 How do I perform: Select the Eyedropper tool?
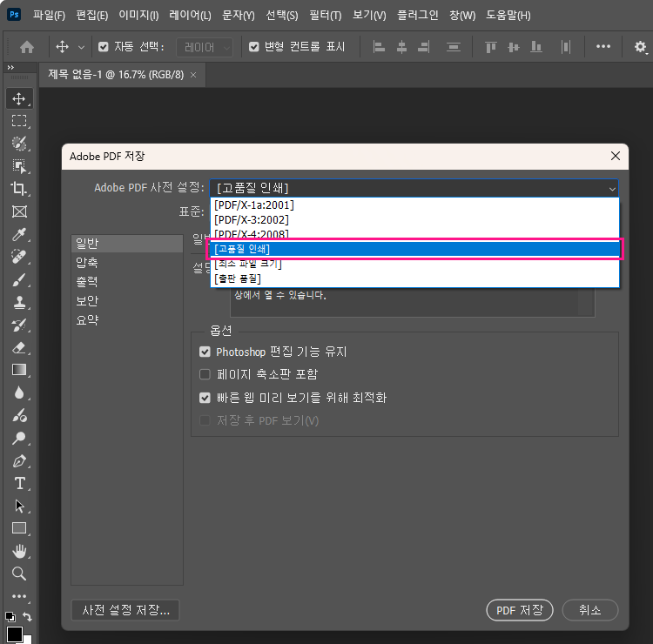tap(19, 234)
